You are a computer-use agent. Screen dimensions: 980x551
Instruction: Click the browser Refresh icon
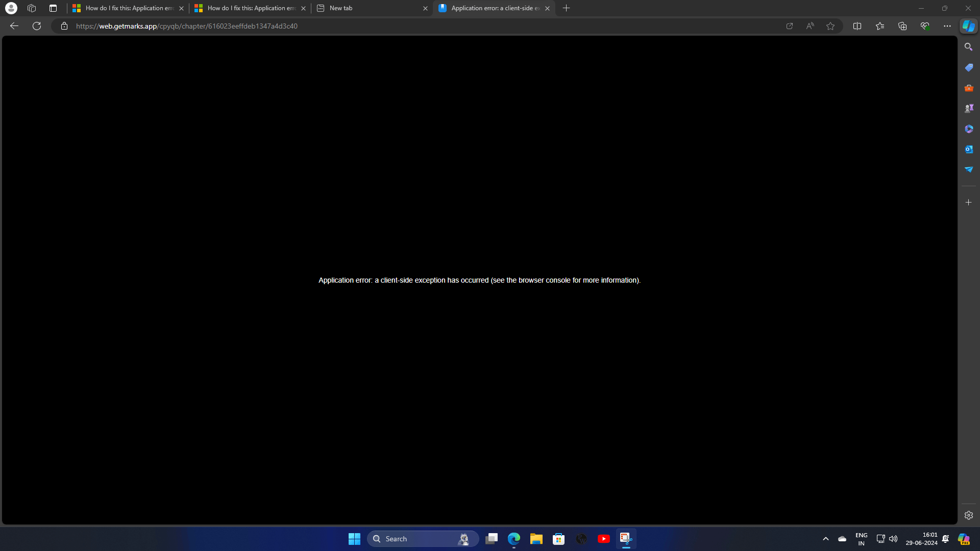pyautogui.click(x=37, y=26)
